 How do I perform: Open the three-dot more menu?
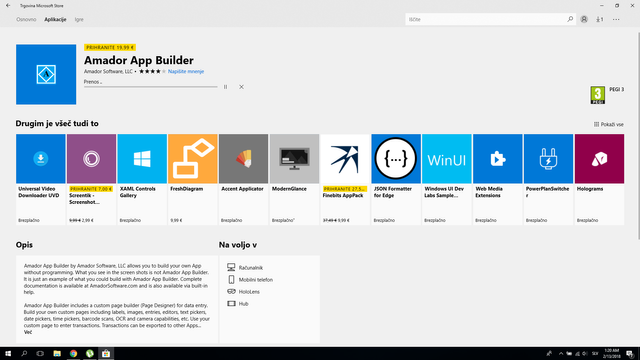[x=616, y=19]
